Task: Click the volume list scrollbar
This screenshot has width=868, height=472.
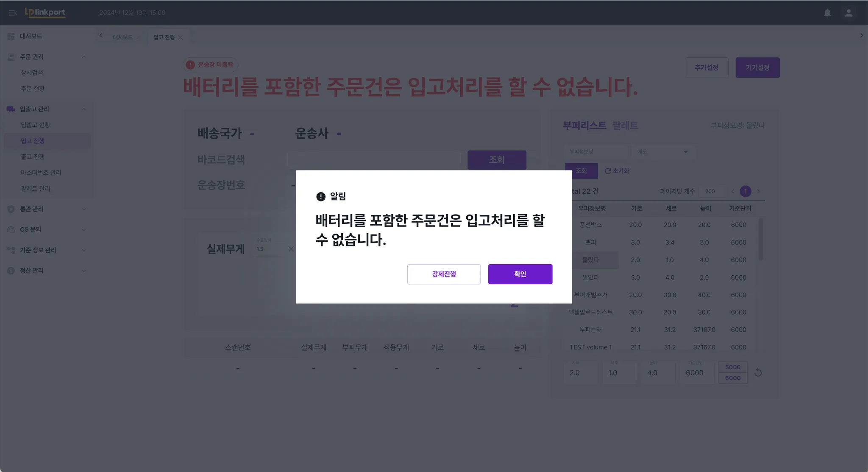Action: [x=761, y=240]
